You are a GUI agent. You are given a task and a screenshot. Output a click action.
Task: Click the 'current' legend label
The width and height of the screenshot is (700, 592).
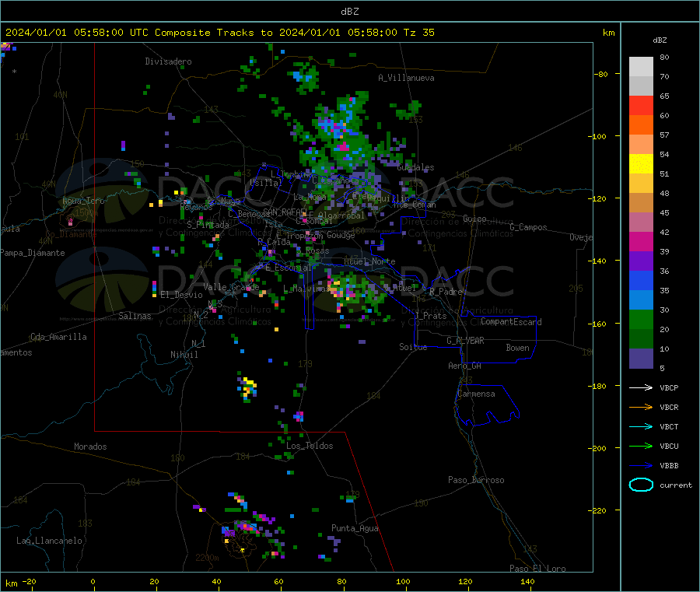[x=676, y=485]
